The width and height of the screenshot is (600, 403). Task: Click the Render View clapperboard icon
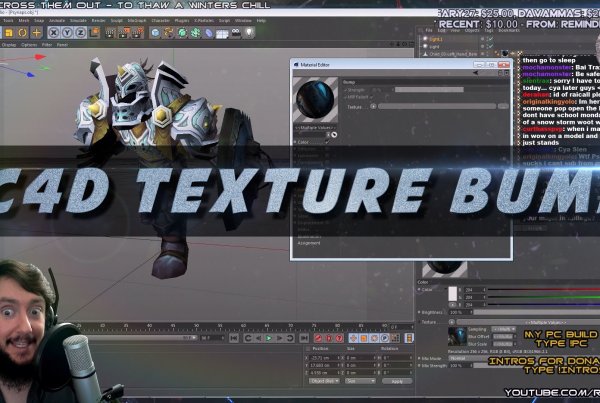pos(111,33)
